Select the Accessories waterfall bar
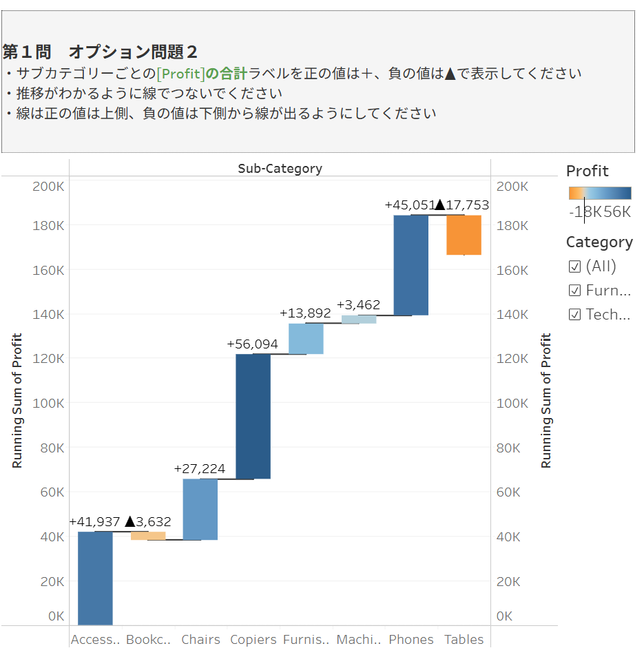Screen dimensions: 644x668 95,577
